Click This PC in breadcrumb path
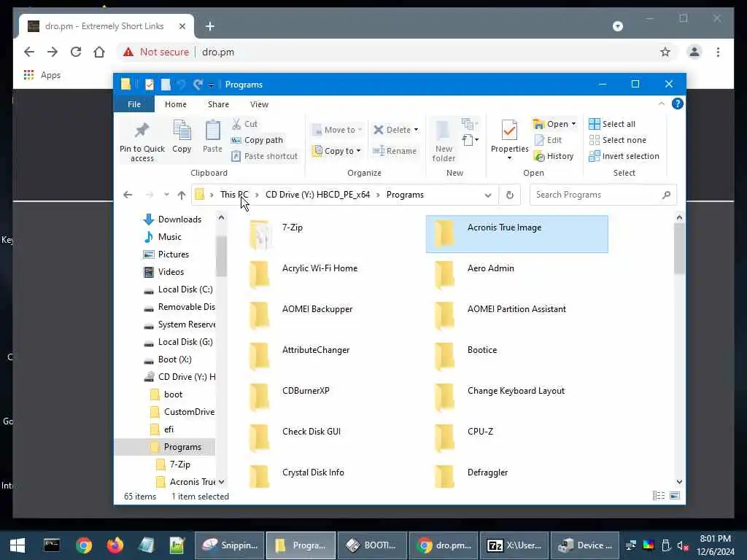 (x=234, y=195)
